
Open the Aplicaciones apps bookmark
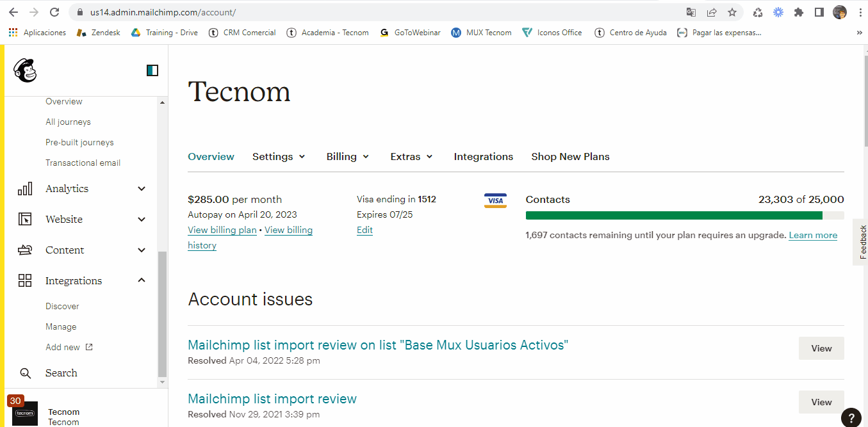pos(37,32)
